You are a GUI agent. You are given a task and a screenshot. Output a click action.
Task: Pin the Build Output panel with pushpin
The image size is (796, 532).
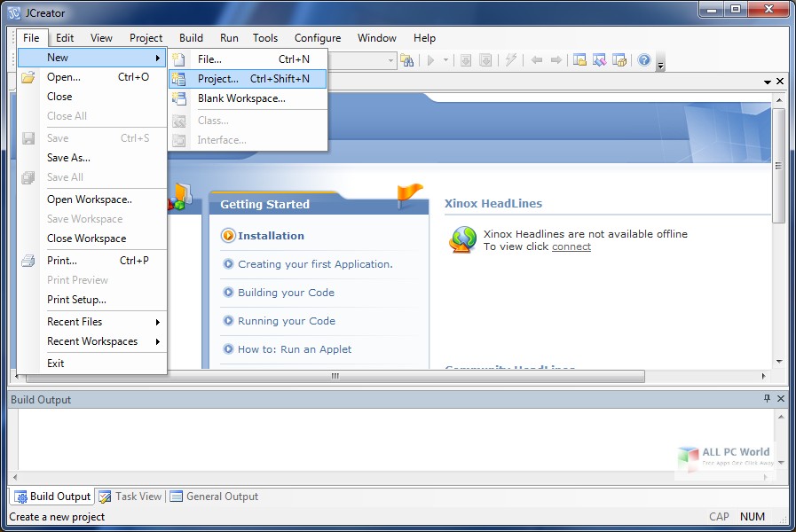point(767,399)
